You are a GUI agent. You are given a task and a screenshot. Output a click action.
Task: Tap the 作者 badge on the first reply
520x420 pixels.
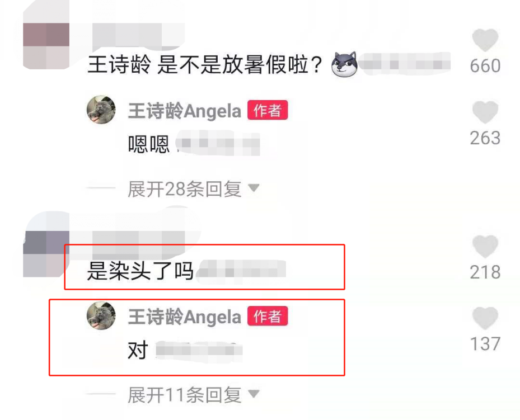[268, 110]
